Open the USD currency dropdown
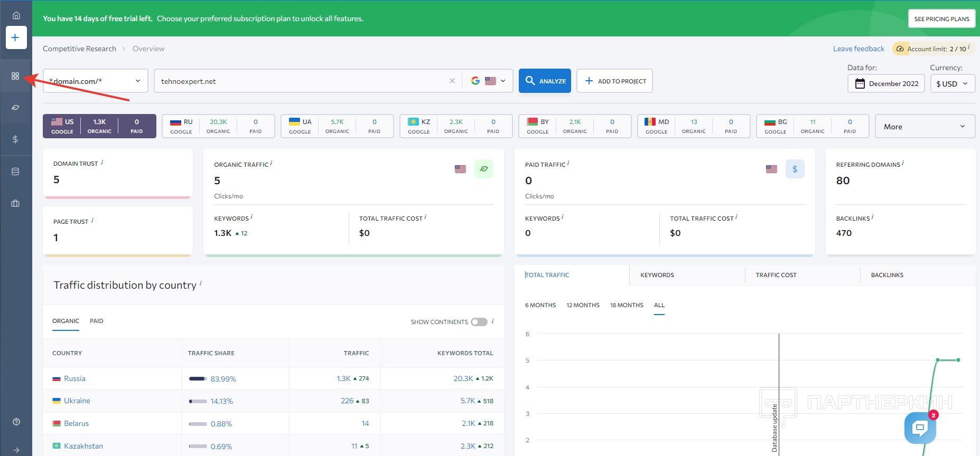 952,83
